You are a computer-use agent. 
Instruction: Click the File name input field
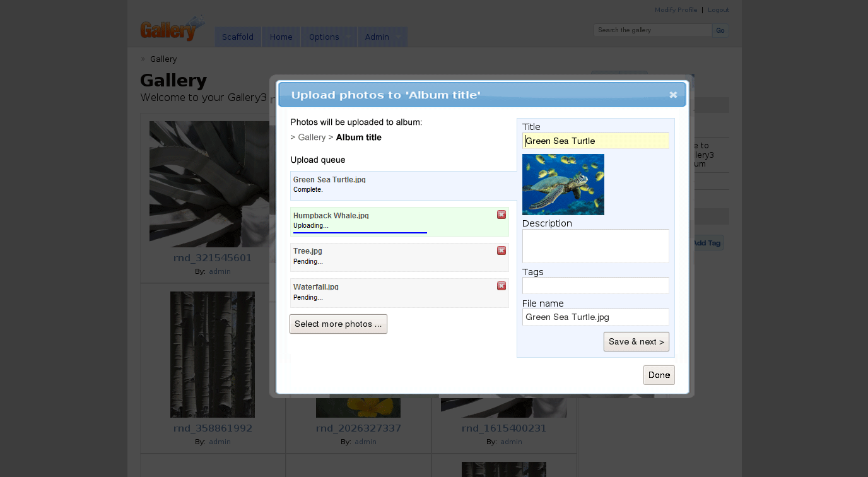pyautogui.click(x=595, y=317)
